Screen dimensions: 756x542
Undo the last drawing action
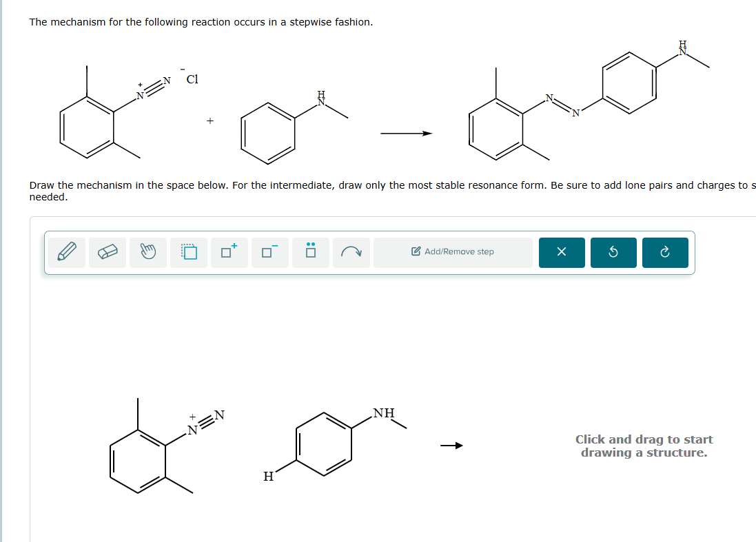pos(613,253)
